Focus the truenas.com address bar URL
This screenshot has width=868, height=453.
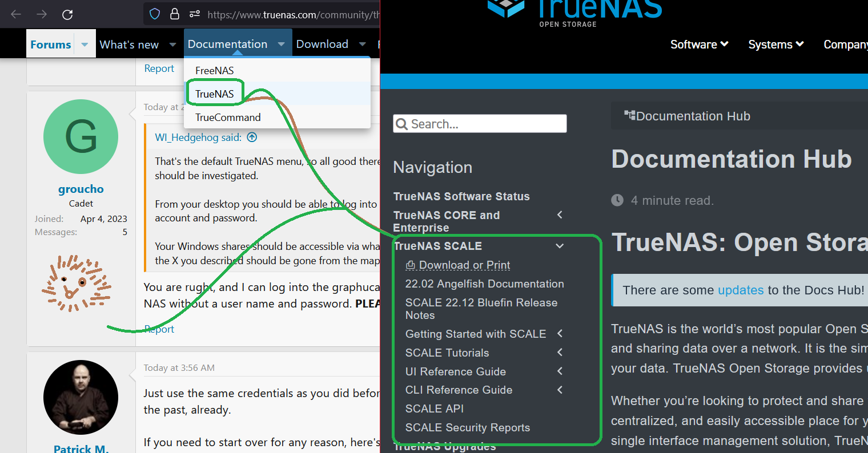[x=293, y=15]
